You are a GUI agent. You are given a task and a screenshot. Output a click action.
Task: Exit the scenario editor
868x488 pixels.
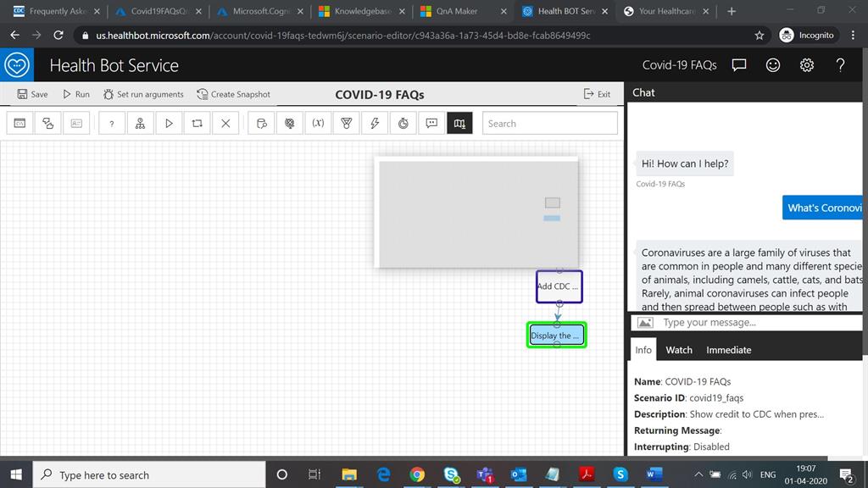point(598,94)
